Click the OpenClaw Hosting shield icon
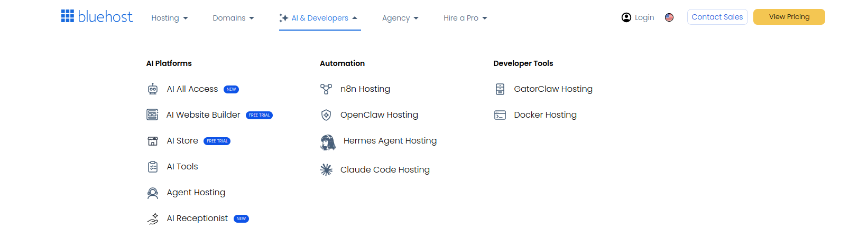Viewport: 868px width, 238px height. 326,115
